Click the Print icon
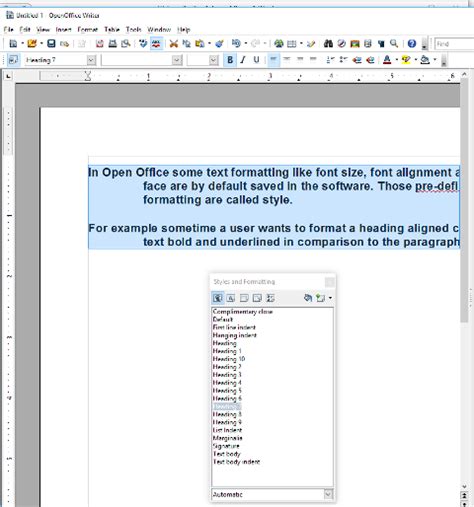Image resolution: width=474 pixels, height=507 pixels. coord(113,43)
